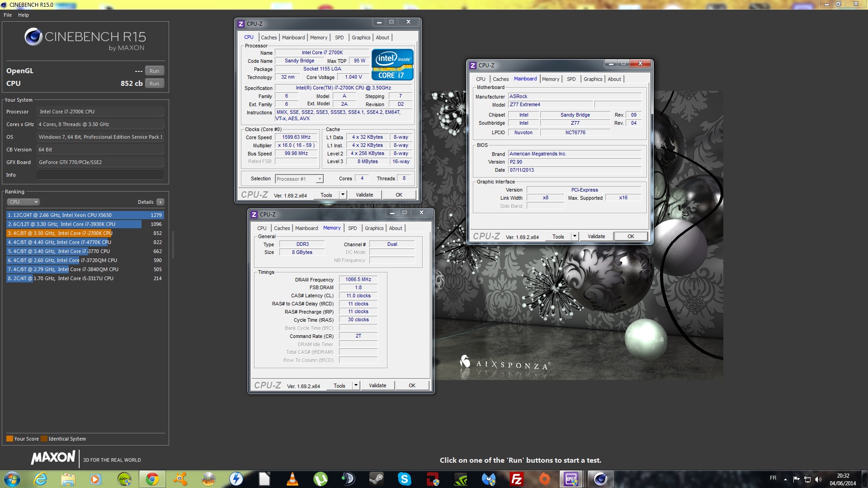Launch VLC media player from taskbar

click(292, 479)
